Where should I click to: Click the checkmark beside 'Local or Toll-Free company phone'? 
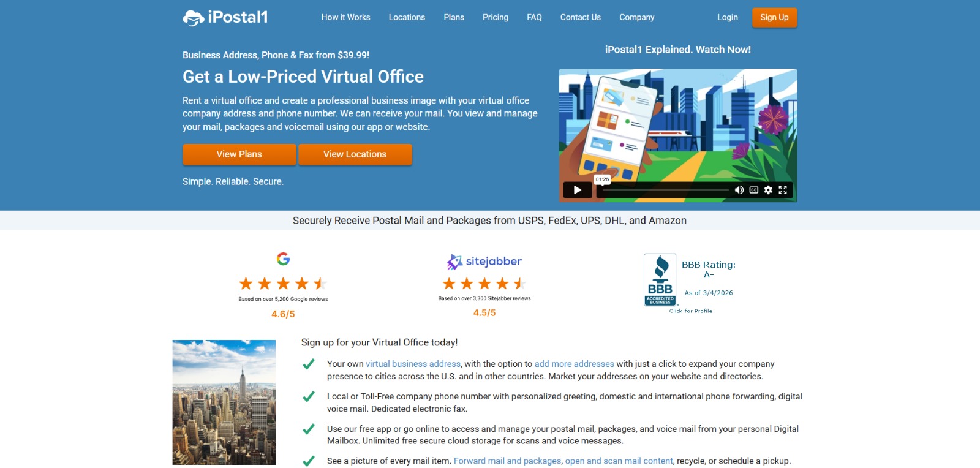pos(309,397)
